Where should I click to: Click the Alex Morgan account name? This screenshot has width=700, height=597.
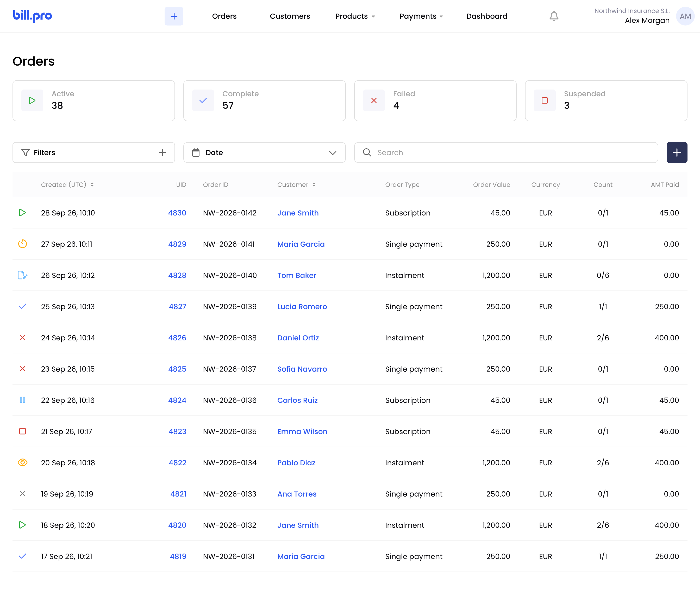(647, 21)
